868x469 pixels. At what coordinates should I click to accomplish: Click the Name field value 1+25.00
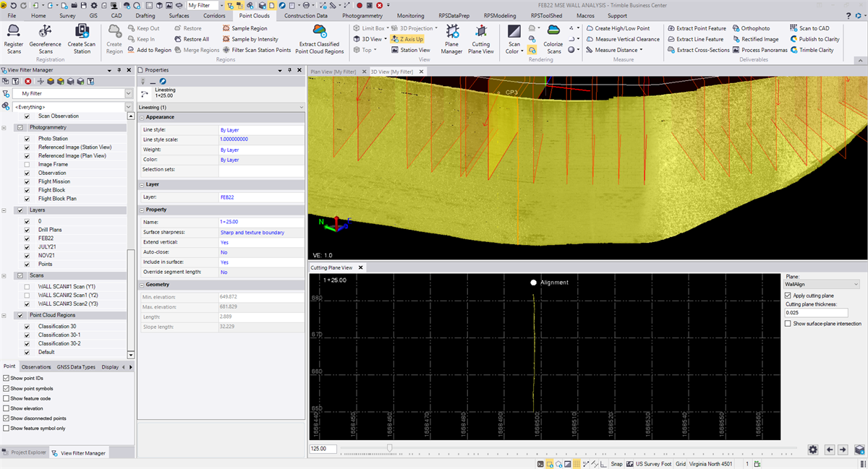coord(261,222)
